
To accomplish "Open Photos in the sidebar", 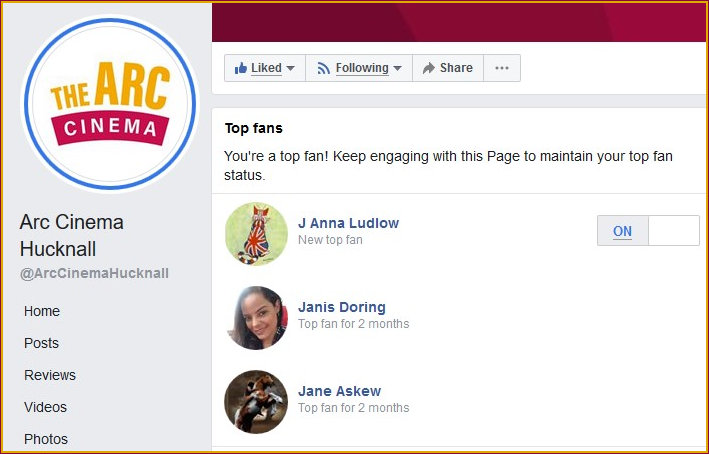I will (46, 439).
